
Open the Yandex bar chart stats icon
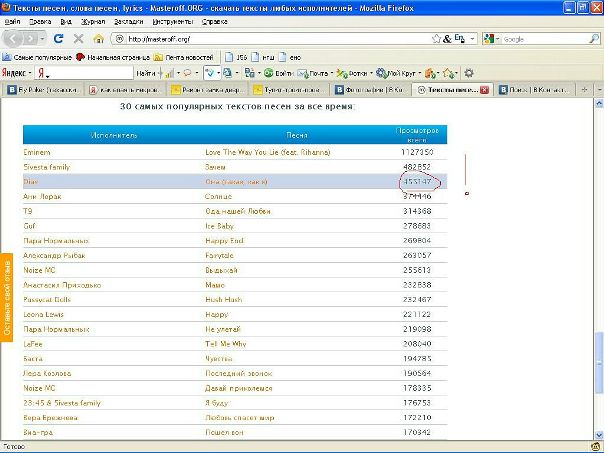click(x=169, y=73)
